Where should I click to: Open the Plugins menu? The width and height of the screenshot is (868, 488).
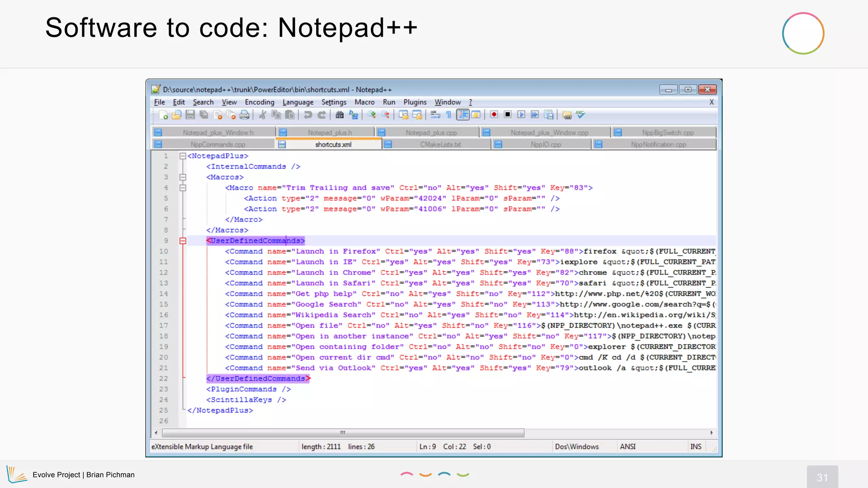[415, 102]
